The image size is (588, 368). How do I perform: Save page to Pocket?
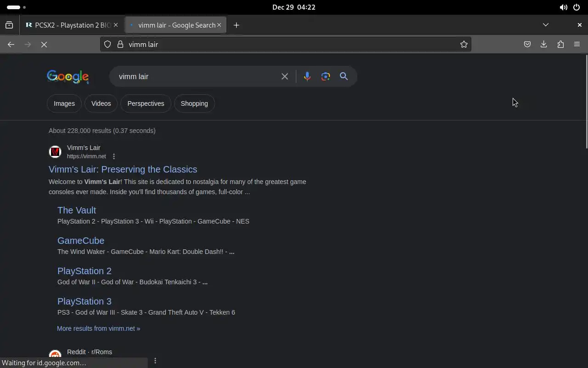pos(527,44)
